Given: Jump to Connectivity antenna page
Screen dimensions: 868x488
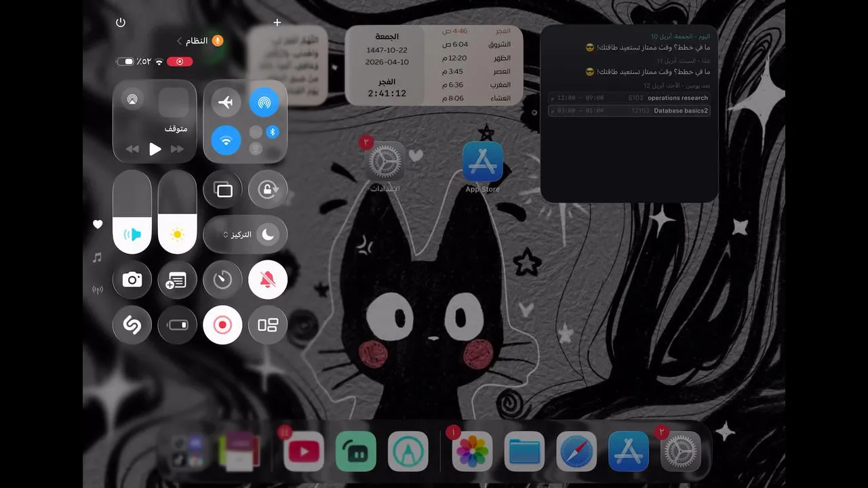Looking at the screenshot, I should [98, 290].
